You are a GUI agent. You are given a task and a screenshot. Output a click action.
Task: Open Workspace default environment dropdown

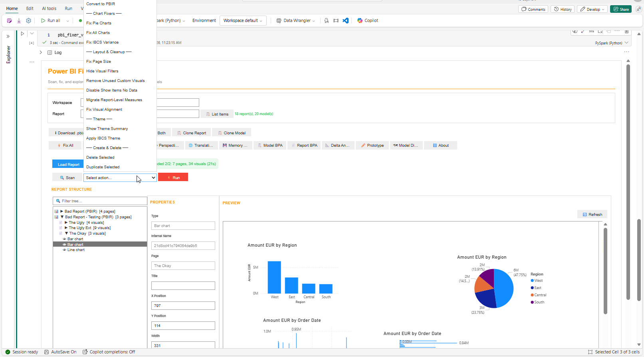pos(243,20)
